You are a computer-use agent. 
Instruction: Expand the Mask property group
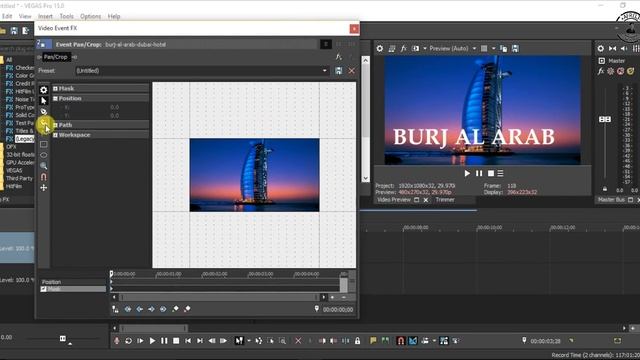pos(55,89)
